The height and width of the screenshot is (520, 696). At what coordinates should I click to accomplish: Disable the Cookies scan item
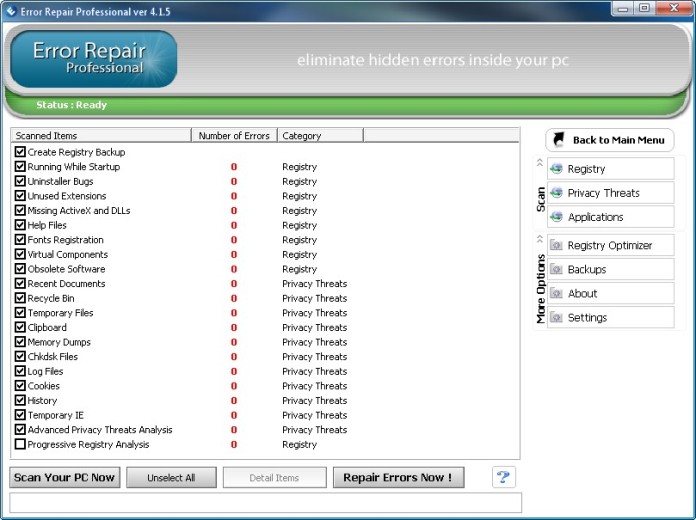[x=20, y=386]
